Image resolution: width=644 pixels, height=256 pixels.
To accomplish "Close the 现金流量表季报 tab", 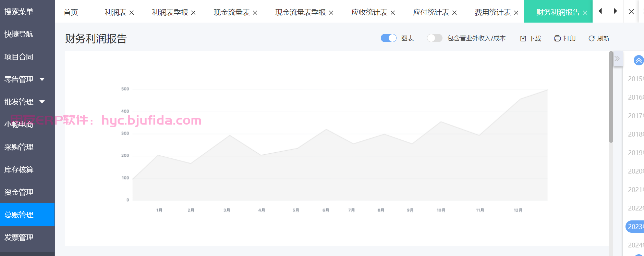I will pyautogui.click(x=331, y=13).
